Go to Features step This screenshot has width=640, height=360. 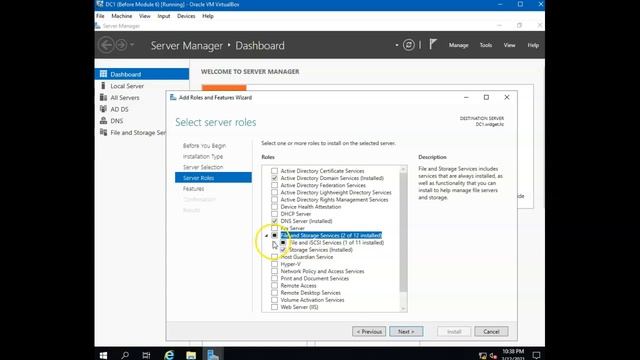point(193,189)
